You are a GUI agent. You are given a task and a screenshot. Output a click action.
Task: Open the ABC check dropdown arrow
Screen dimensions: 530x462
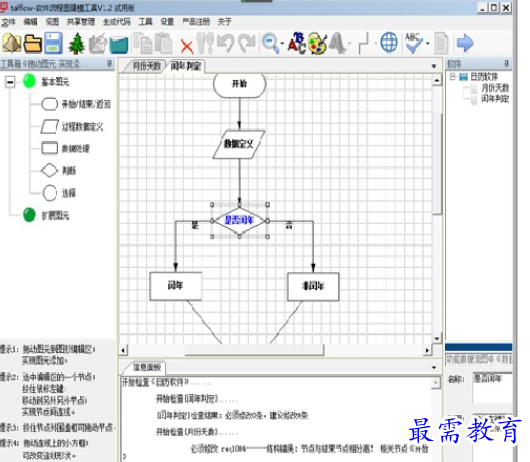pyautogui.click(x=428, y=44)
